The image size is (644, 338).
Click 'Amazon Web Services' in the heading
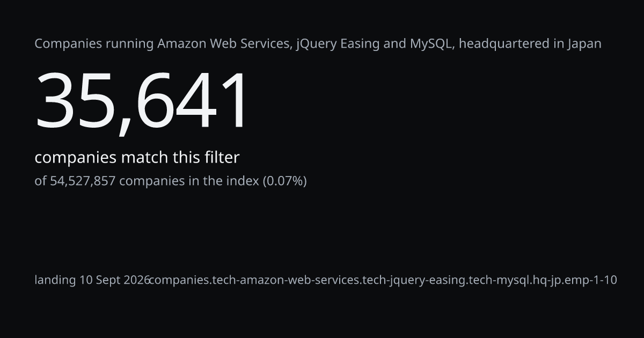tap(224, 44)
